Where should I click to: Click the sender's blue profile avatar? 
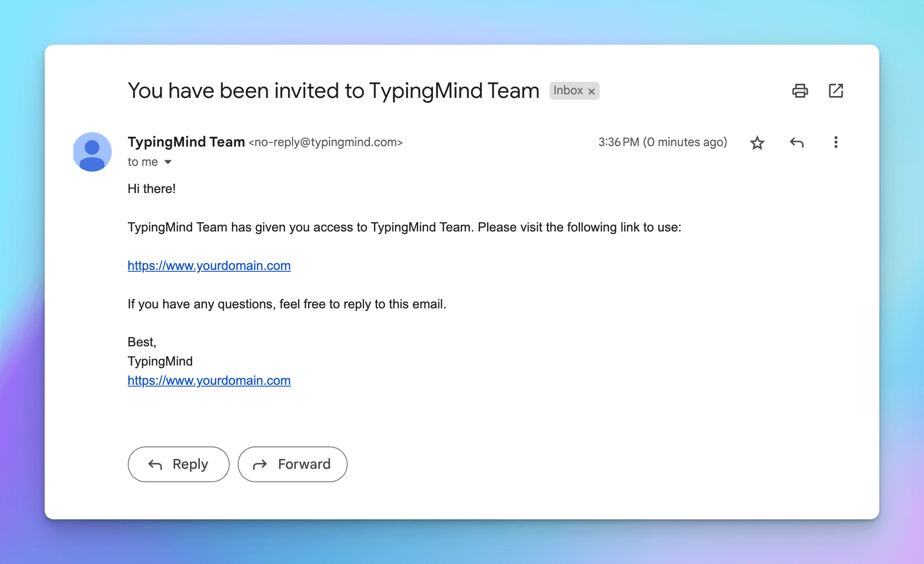click(x=92, y=152)
